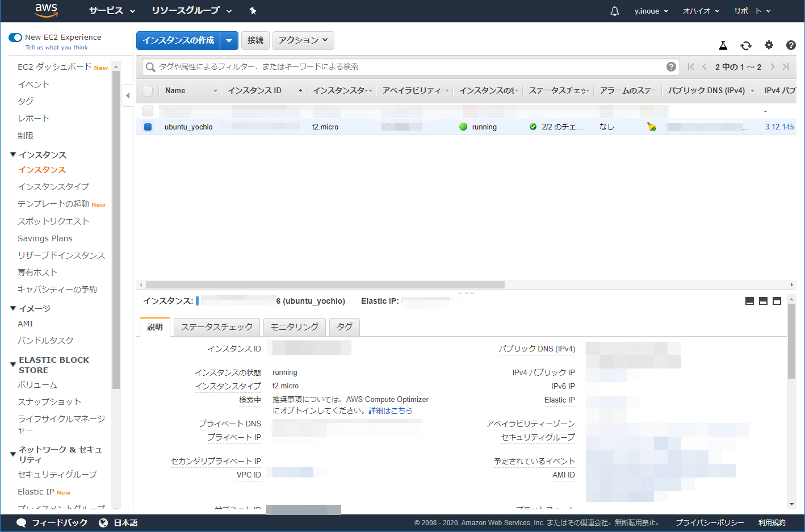Open the オハイオ region dropdown
This screenshot has width=805, height=532.
701,11
